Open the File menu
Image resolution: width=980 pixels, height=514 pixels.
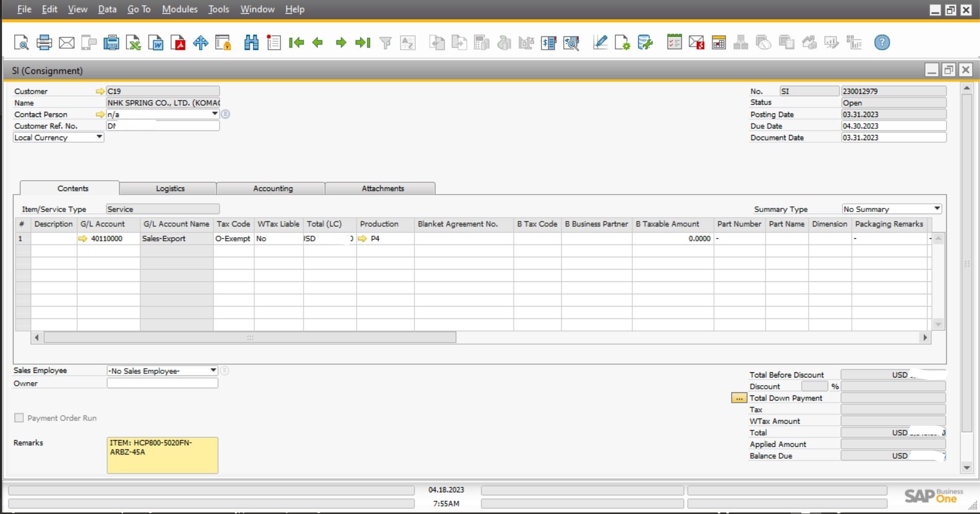tap(24, 9)
